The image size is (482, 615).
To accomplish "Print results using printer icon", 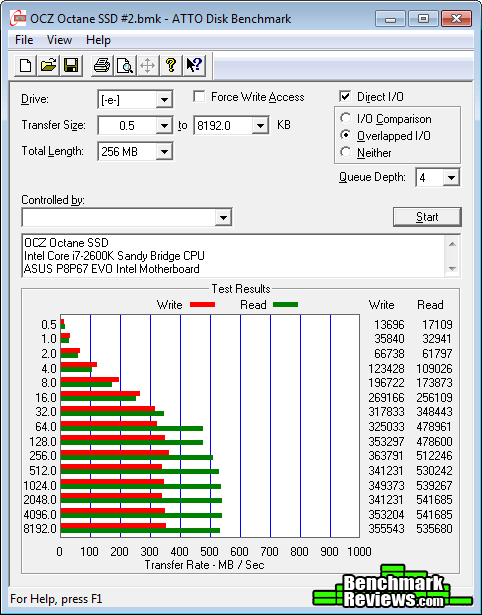I will (x=102, y=65).
